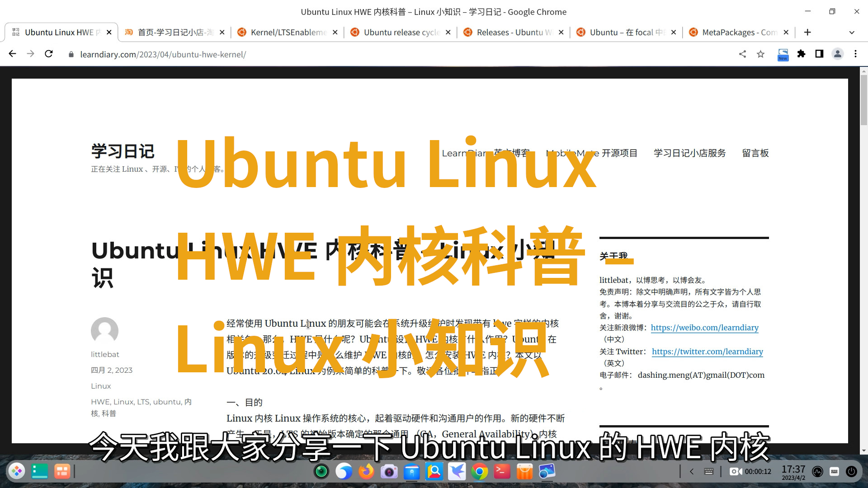
Task: Open the weibo.com/learndiary link
Action: tap(704, 328)
